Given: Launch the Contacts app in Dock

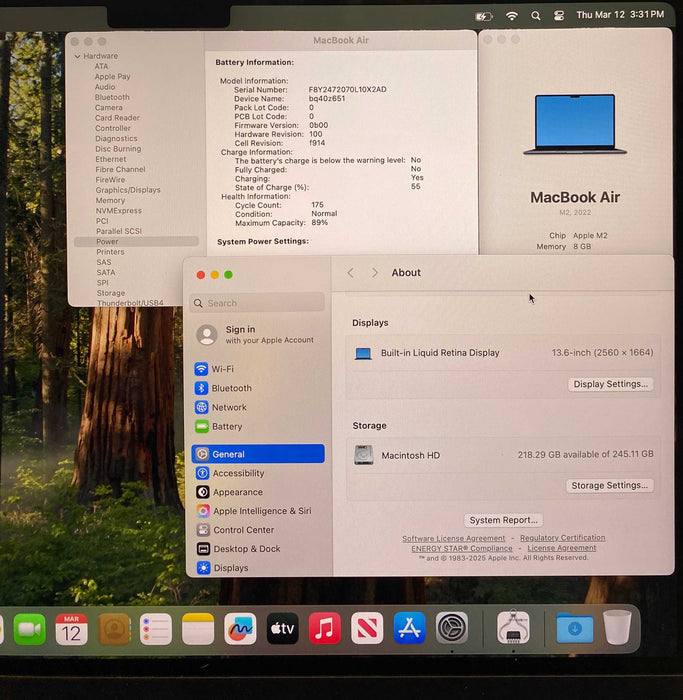Looking at the screenshot, I should click(x=114, y=629).
